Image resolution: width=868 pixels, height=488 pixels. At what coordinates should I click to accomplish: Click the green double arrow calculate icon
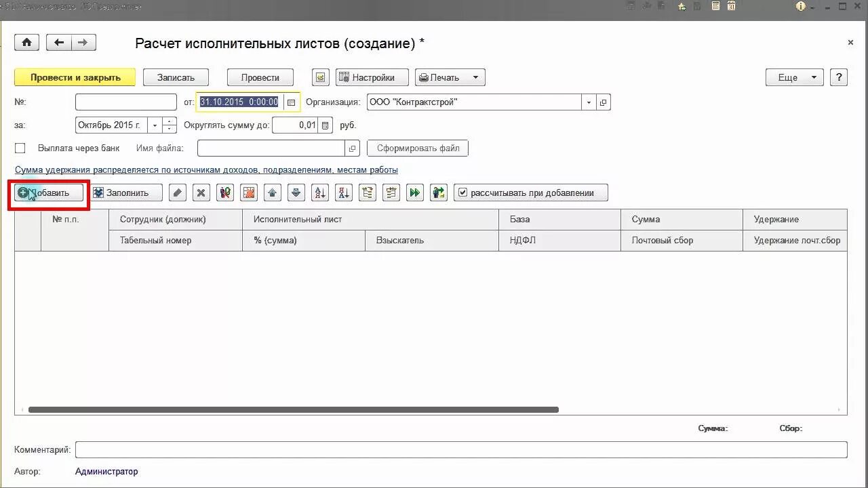pyautogui.click(x=415, y=193)
